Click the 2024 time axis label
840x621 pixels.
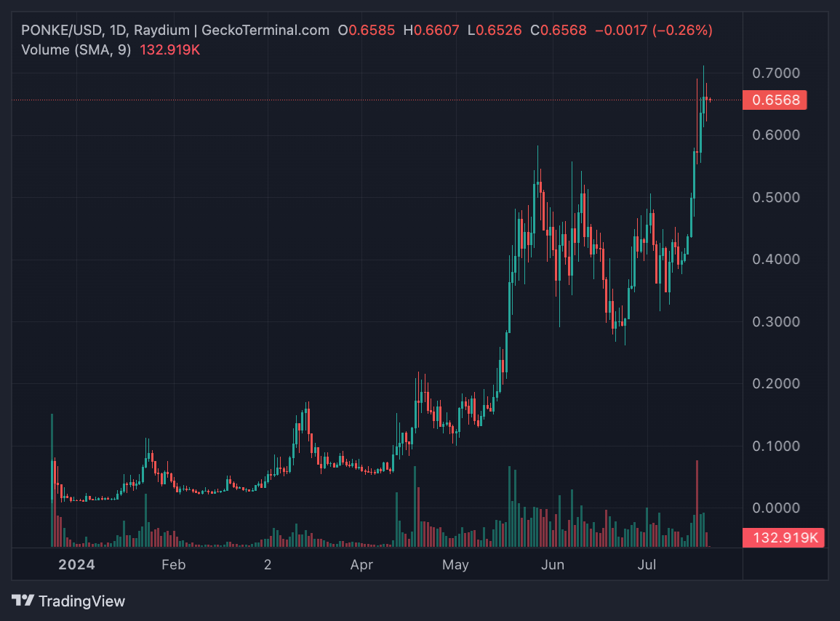[x=76, y=565]
